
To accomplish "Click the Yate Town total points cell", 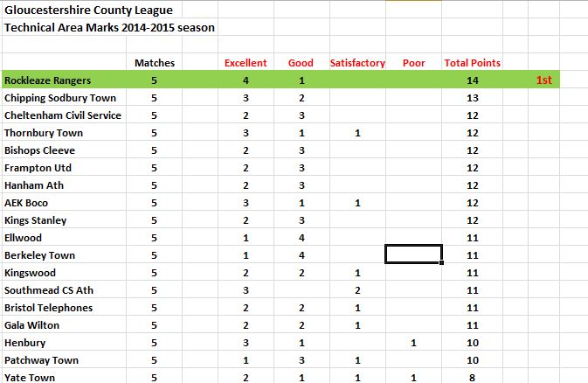I will point(472,377).
